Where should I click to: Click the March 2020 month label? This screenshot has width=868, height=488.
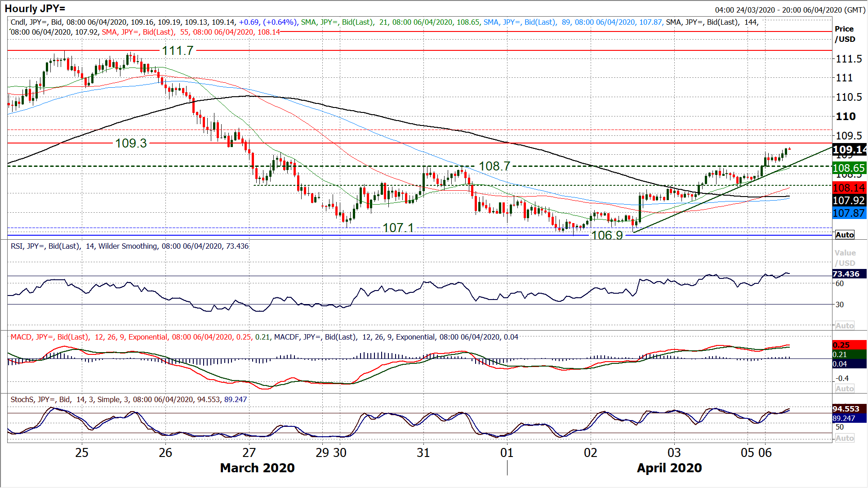click(x=257, y=468)
